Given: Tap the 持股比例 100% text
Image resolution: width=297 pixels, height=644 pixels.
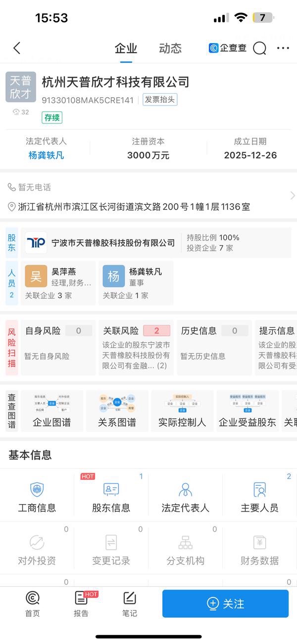Looking at the screenshot, I should 213,237.
